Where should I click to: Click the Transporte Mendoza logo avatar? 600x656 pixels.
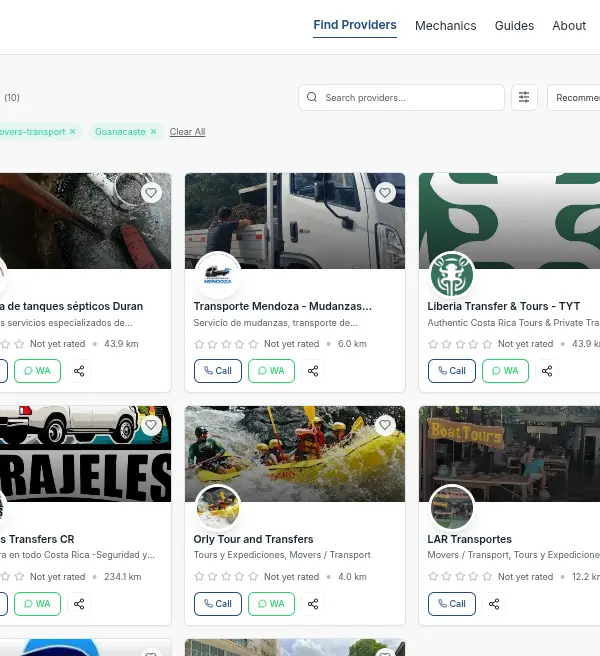pyautogui.click(x=218, y=275)
